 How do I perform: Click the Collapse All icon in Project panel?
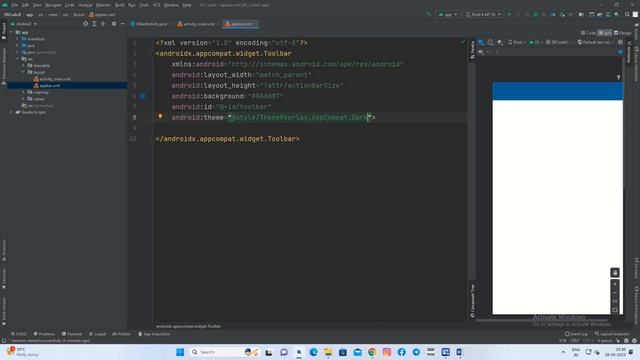coord(103,24)
